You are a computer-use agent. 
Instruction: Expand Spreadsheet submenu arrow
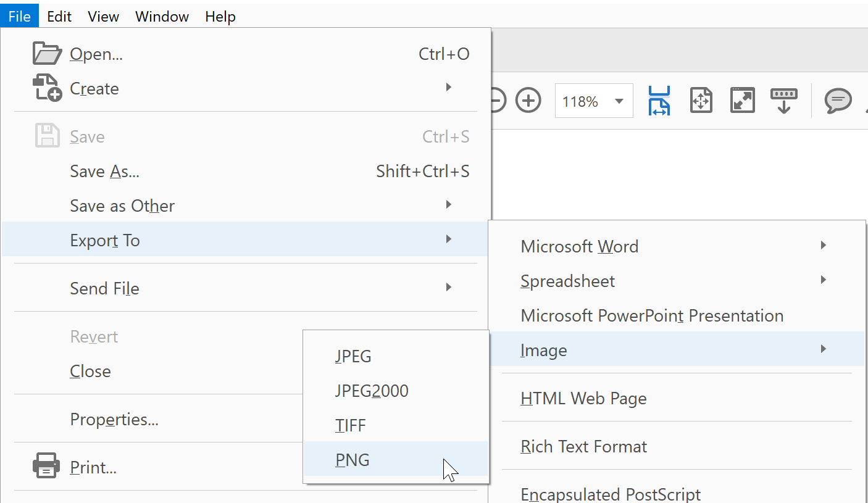(824, 280)
